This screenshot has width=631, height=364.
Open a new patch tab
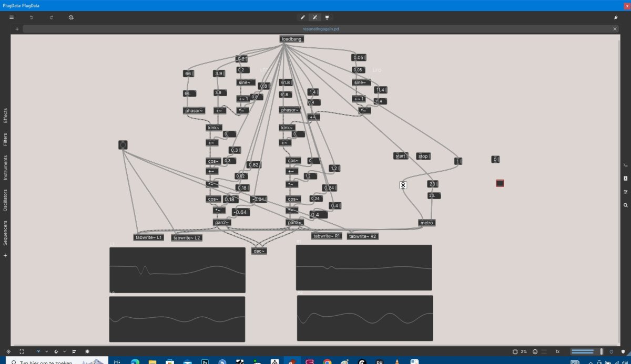pyautogui.click(x=17, y=29)
